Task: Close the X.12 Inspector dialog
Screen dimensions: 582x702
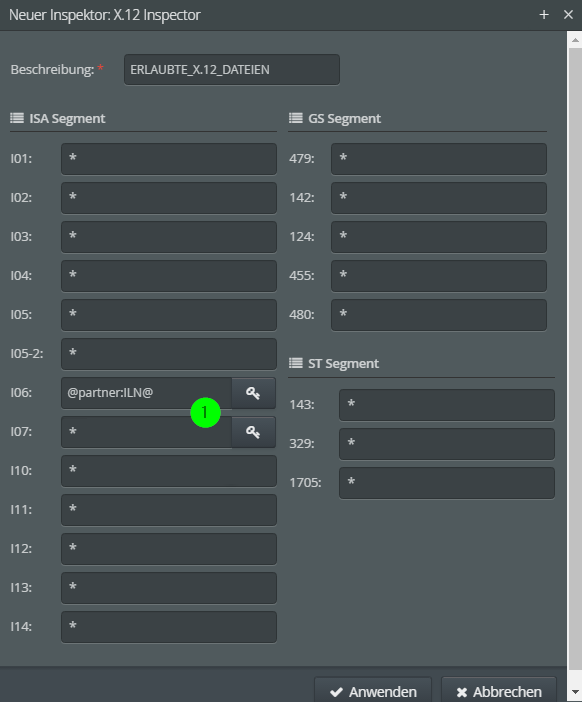Action: tap(569, 15)
